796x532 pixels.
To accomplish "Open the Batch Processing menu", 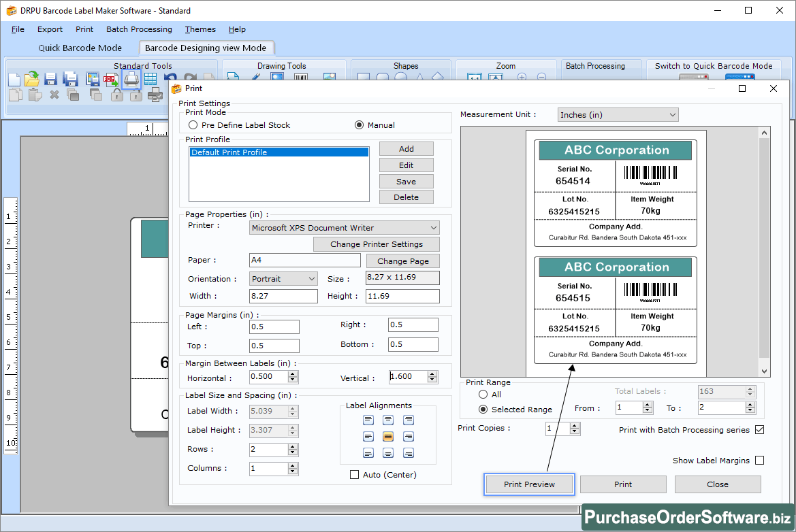I will tap(139, 29).
